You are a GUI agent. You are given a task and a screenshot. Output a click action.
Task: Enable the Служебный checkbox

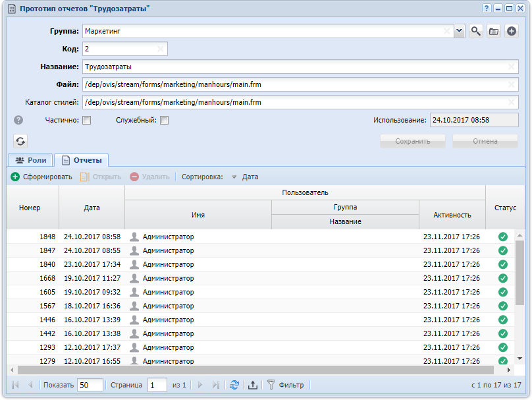165,121
